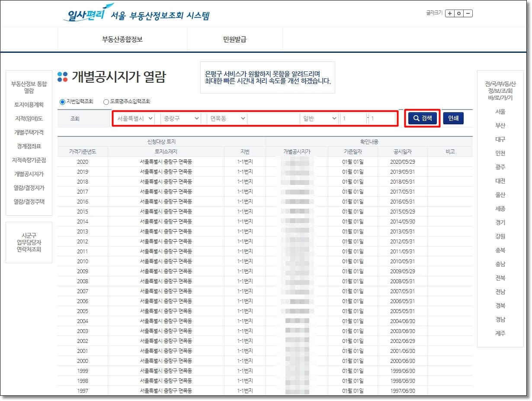The width and height of the screenshot is (532, 401).
Task: Open the 중랑구 district dropdown
Action: coord(179,118)
